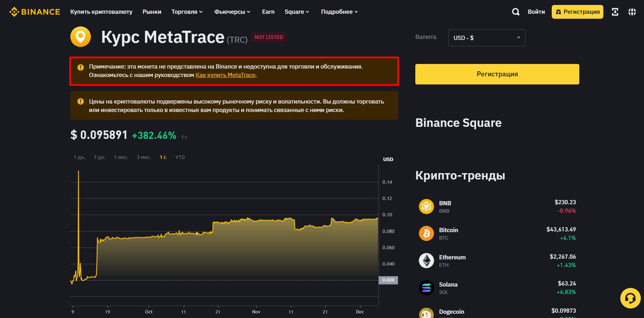Click the Крипто-тренды heading
This screenshot has height=318, width=644.
(x=460, y=176)
